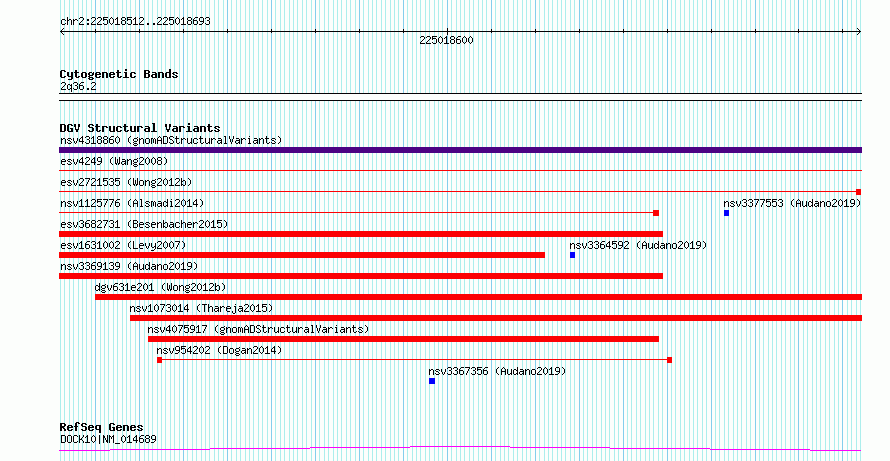Click the right red endpoint of nsv954202
Viewport: 890px width, 461px height.
[669, 360]
